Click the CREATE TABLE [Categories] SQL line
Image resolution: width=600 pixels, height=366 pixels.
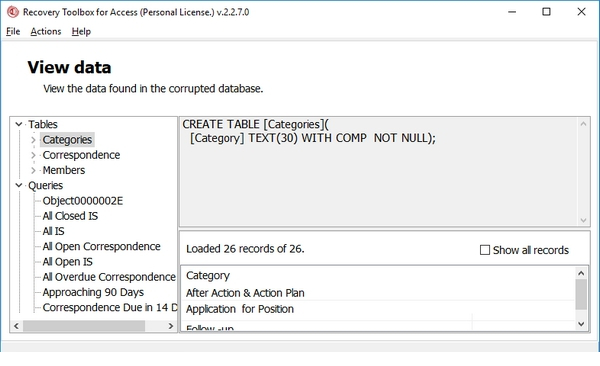point(255,124)
